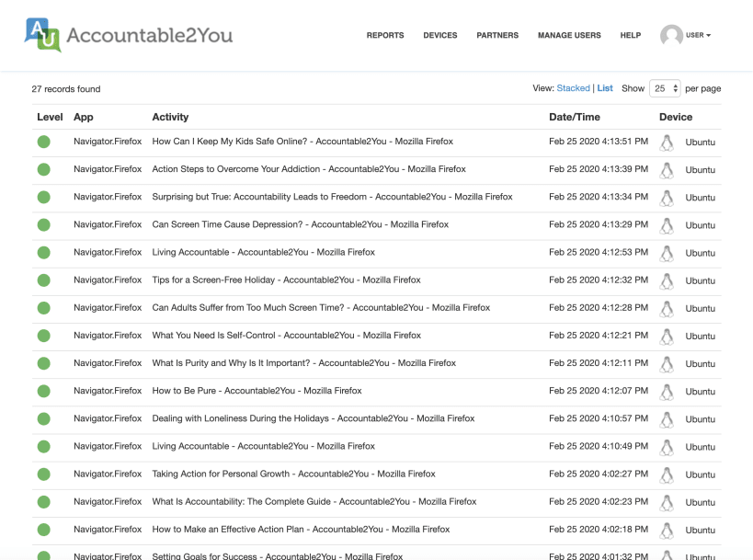Click the Accountable2You logo
753x560 pixels.
[129, 35]
